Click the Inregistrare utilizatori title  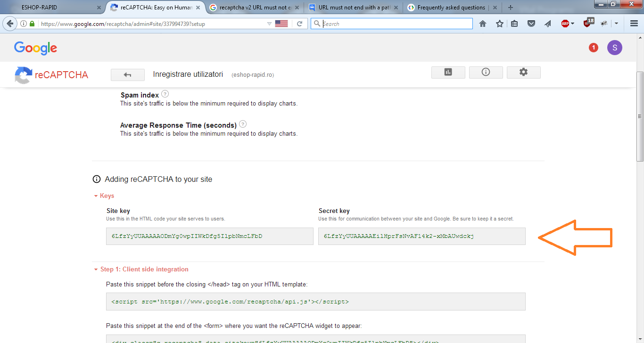pyautogui.click(x=188, y=74)
